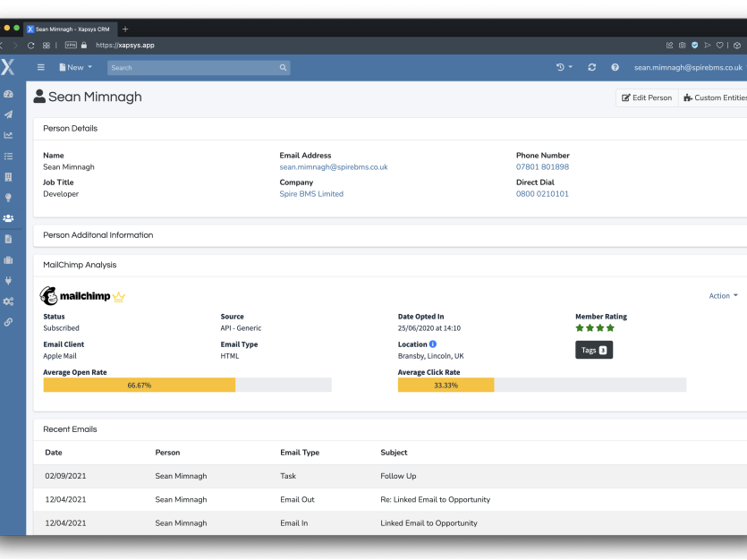Open the people group sidebar icon

[9, 218]
